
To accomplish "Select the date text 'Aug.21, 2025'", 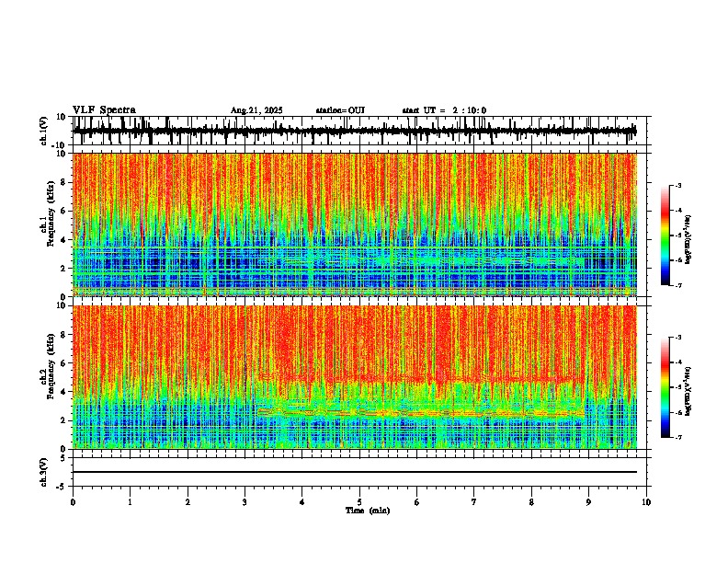I will coord(256,110).
